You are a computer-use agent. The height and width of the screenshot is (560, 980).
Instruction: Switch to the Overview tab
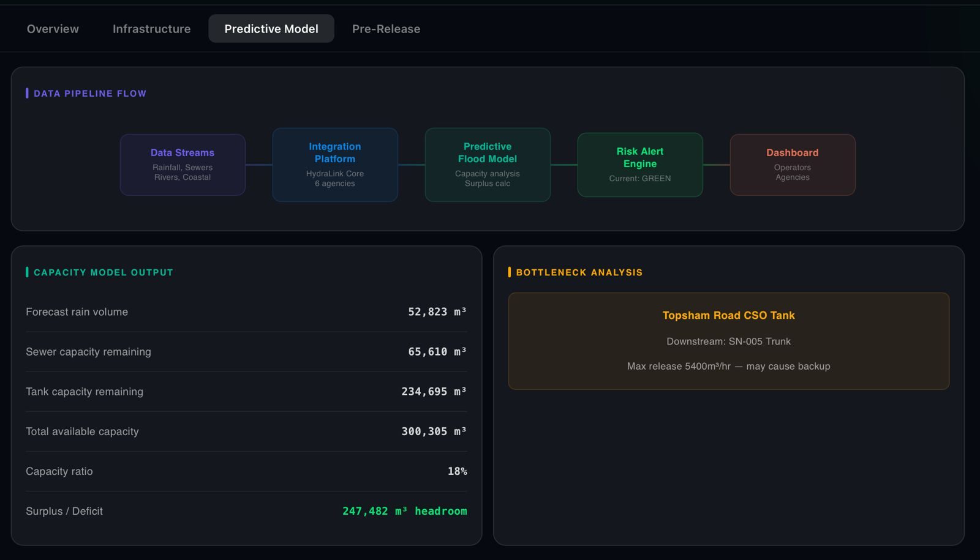click(53, 29)
